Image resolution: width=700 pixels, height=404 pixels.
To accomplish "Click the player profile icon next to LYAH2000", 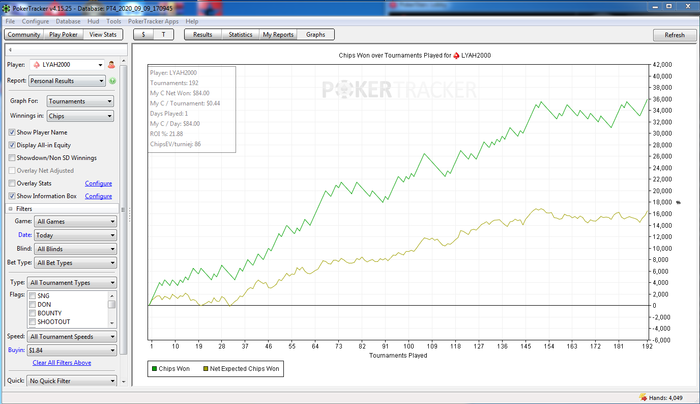I will (x=112, y=65).
